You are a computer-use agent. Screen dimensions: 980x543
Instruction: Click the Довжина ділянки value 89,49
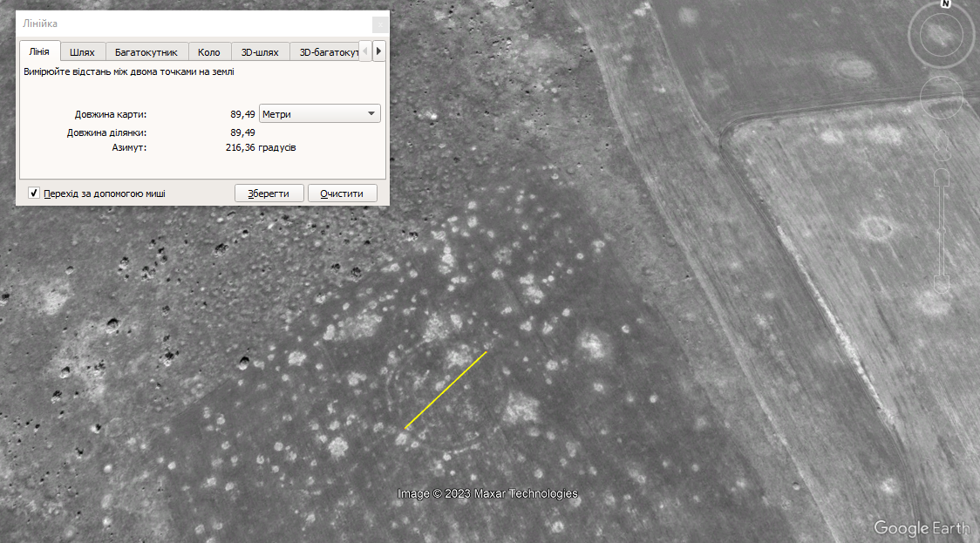(x=242, y=132)
